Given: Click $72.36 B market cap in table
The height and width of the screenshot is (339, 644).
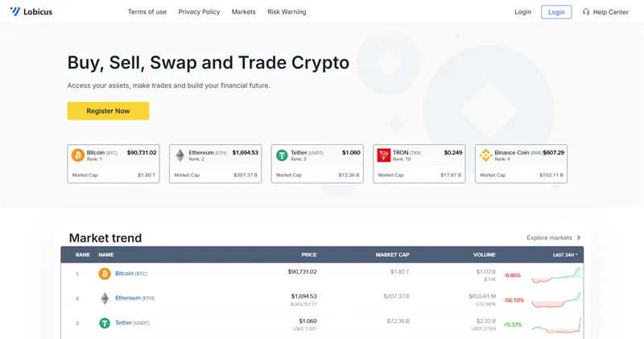Looking at the screenshot, I should 398,321.
